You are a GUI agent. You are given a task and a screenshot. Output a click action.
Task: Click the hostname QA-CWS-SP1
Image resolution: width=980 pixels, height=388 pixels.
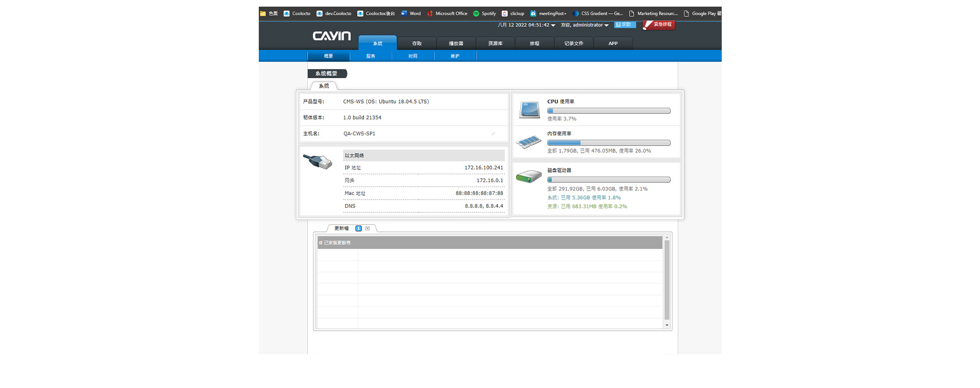tap(359, 134)
